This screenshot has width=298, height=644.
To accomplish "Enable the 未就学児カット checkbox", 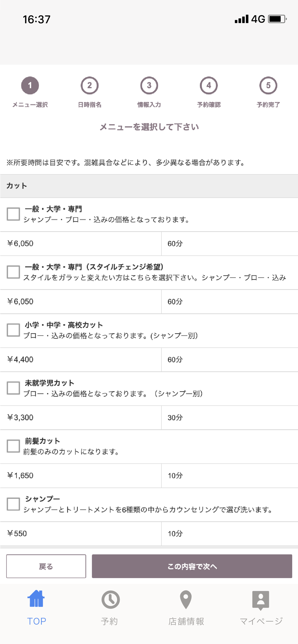I will coord(14,388).
